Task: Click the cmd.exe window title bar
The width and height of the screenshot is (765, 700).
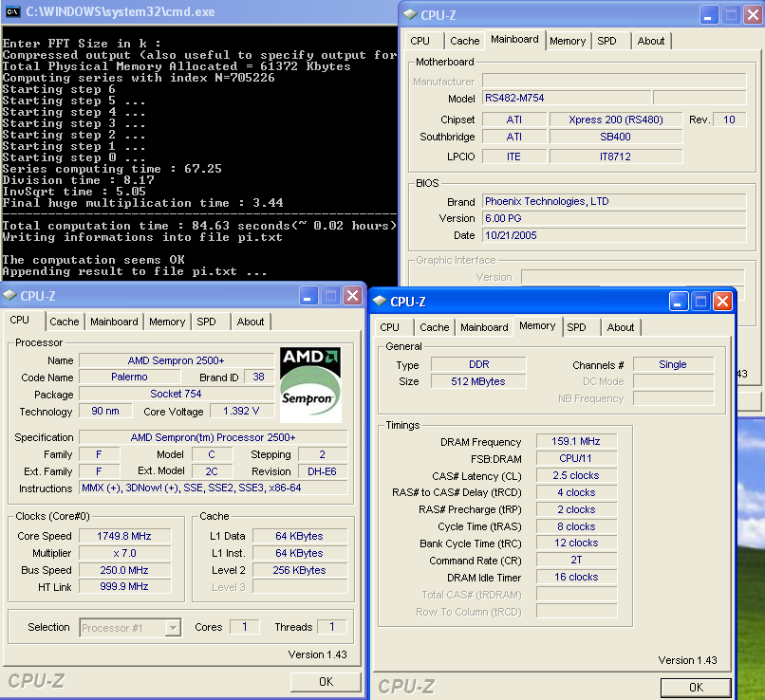Action: [199, 11]
